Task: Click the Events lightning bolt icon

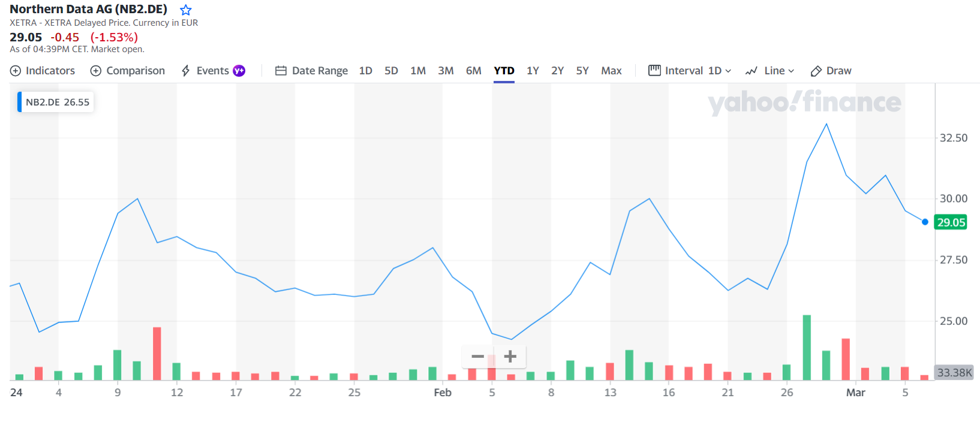Action: click(x=186, y=71)
